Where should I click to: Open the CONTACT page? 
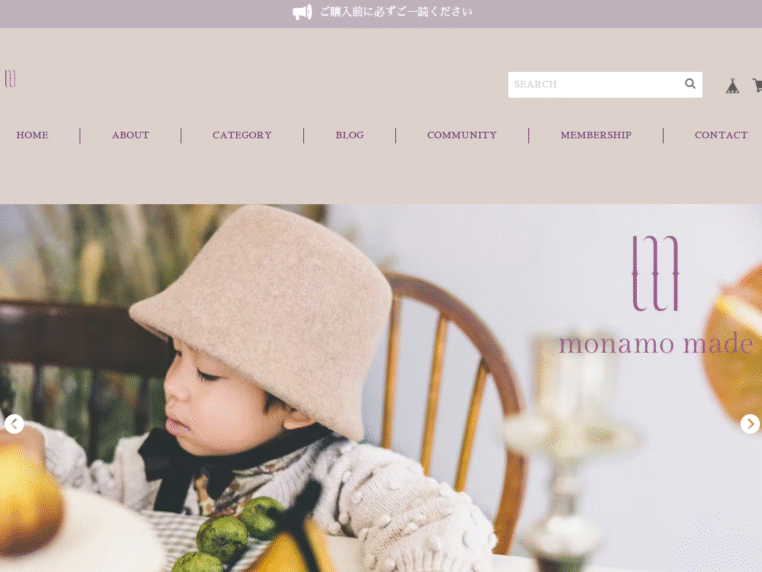tap(721, 135)
